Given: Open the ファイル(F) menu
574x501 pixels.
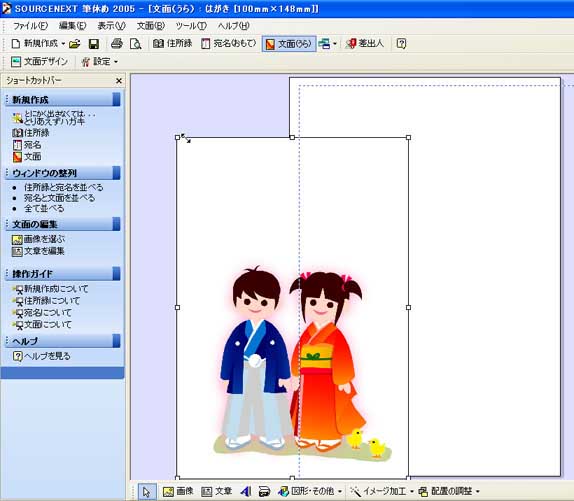Looking at the screenshot, I should point(30,26).
